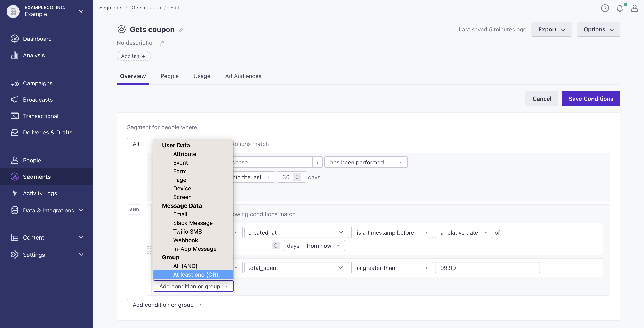Click the Broadcasts megaphone icon
This screenshot has height=328, width=644.
click(x=15, y=99)
